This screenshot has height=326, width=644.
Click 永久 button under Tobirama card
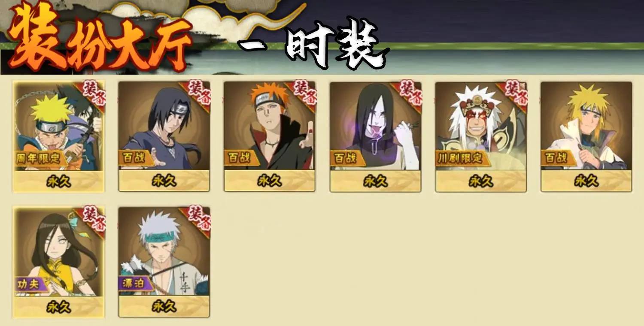(164, 307)
